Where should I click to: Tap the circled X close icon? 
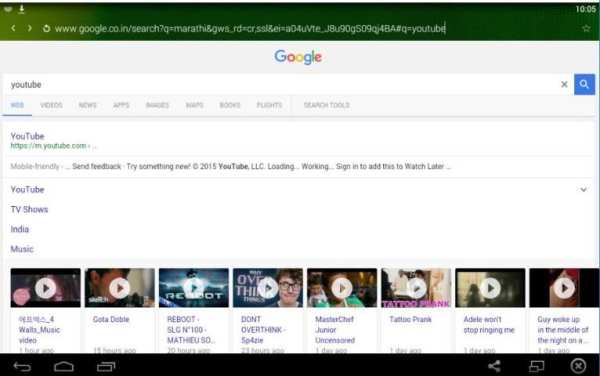point(578,366)
